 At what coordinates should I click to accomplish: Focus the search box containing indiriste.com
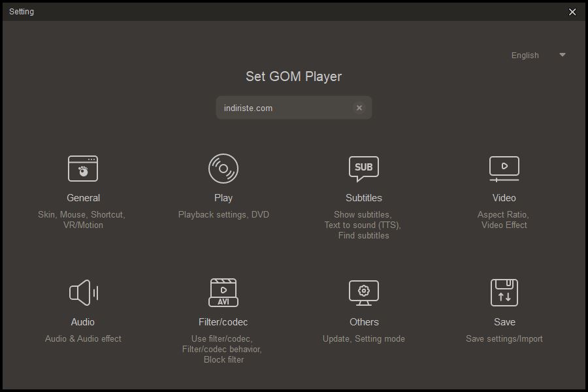coord(294,108)
